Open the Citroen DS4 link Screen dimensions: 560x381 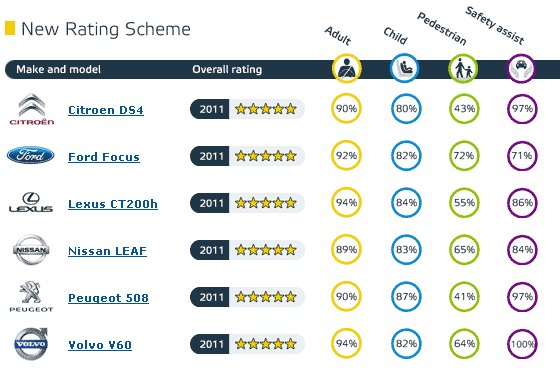(x=106, y=110)
